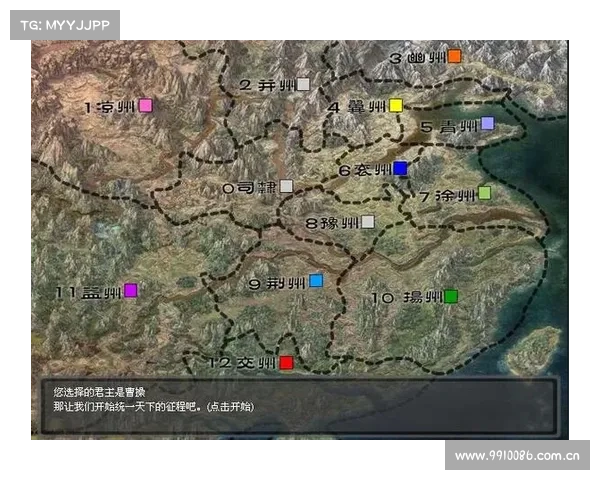This screenshot has height=480, width=600.
Task: Click the white swatch beside 2 并州
Action: tap(303, 84)
